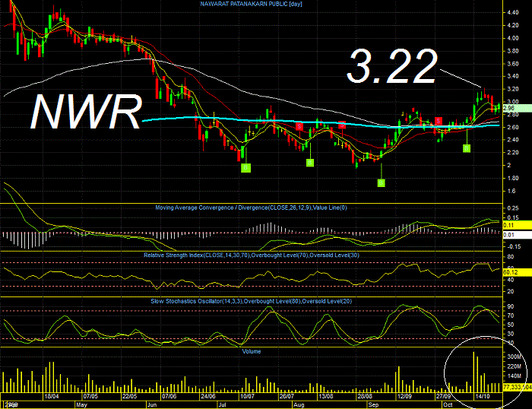532x409 pixels.
Task: Click the 3.60 price axis label
Action: click(513, 64)
